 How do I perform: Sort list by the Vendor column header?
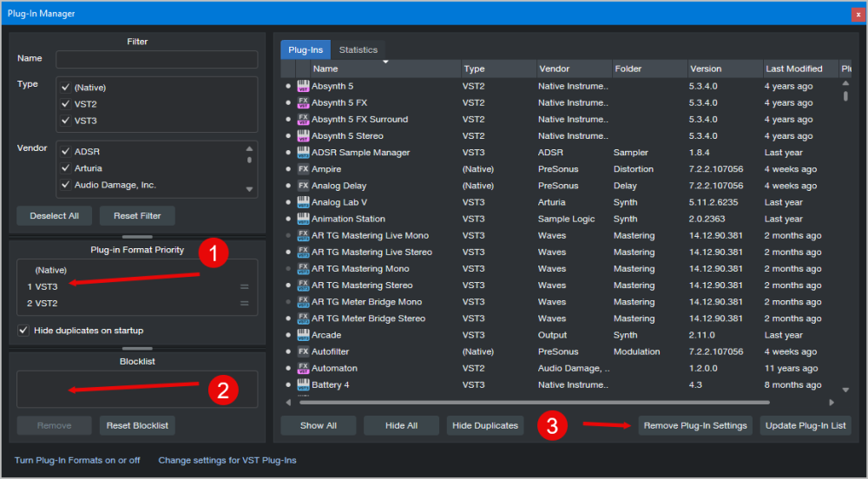point(574,69)
